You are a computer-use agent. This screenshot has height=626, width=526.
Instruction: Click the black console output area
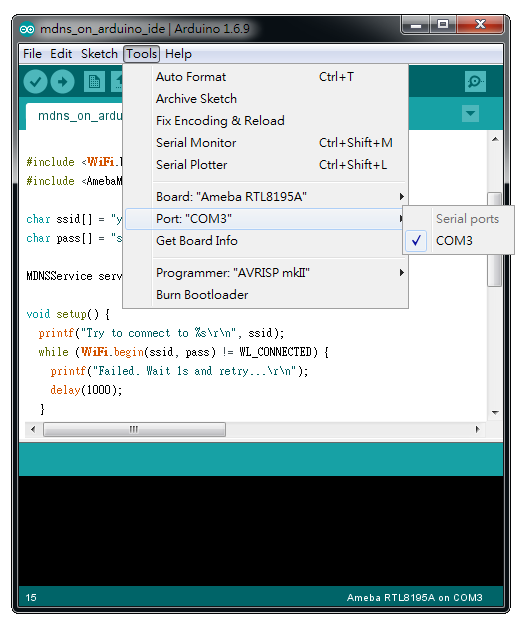261,531
